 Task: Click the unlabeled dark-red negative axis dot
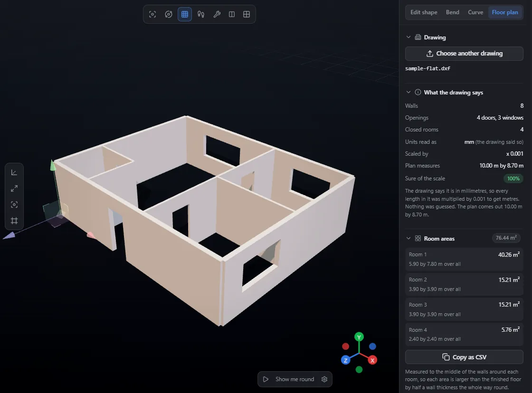[x=345, y=346]
